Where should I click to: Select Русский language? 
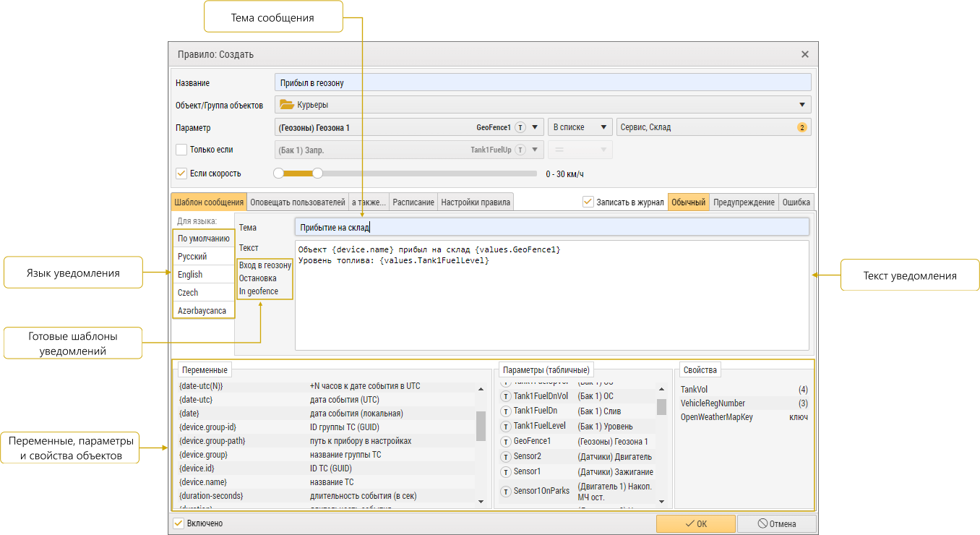(204, 257)
